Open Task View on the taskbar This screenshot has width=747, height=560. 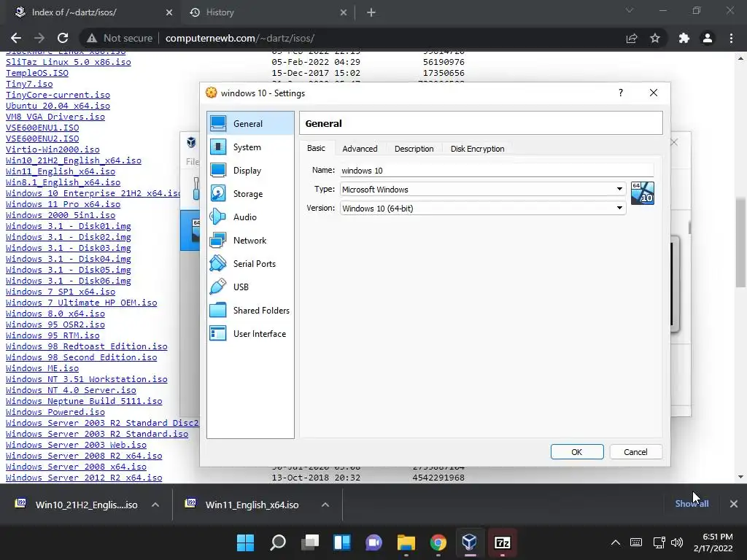tap(309, 542)
